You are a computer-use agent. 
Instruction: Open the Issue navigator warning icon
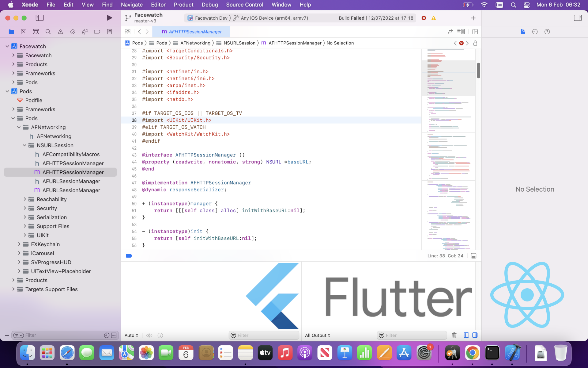point(60,32)
